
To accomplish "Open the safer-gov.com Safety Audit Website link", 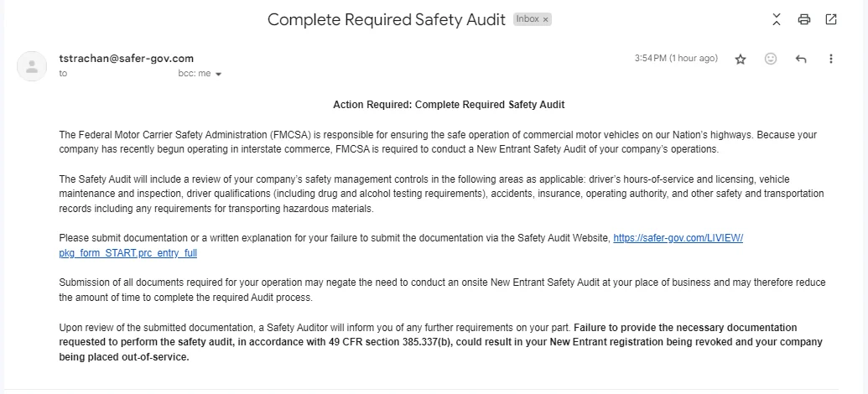I will coord(678,238).
